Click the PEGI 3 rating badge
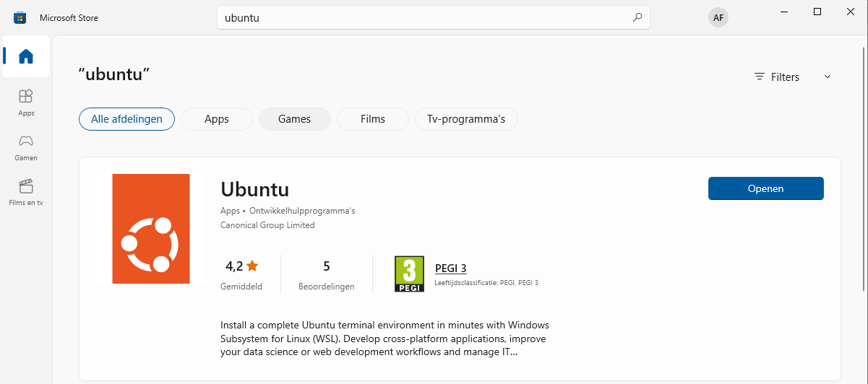The image size is (868, 384). 410,274
